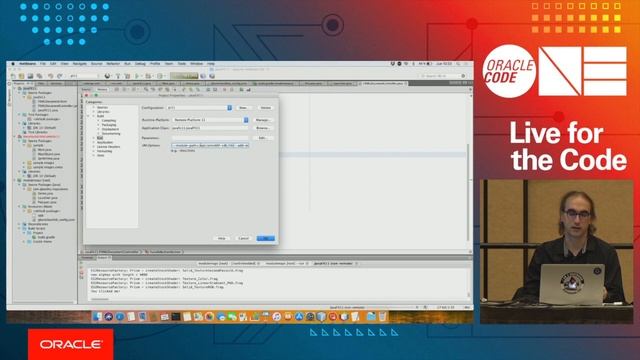Select the Sources category
The height and width of the screenshot is (360, 640).
click(102, 107)
